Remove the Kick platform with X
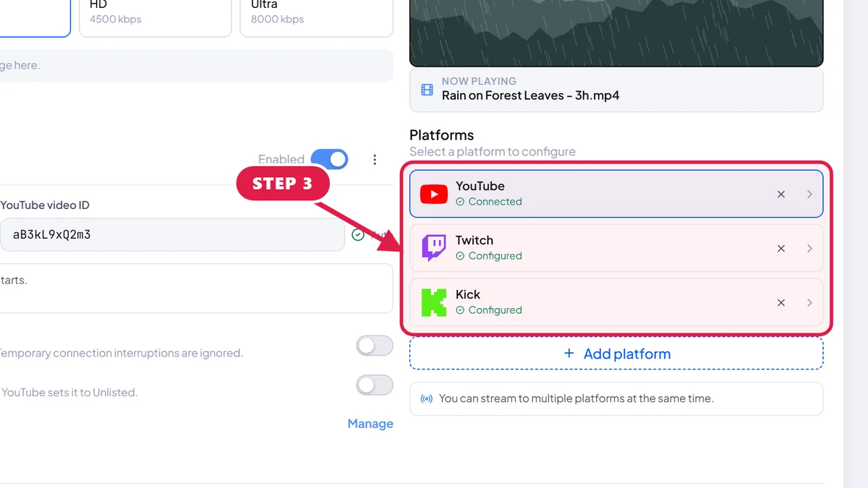This screenshot has height=488, width=868. click(x=781, y=302)
